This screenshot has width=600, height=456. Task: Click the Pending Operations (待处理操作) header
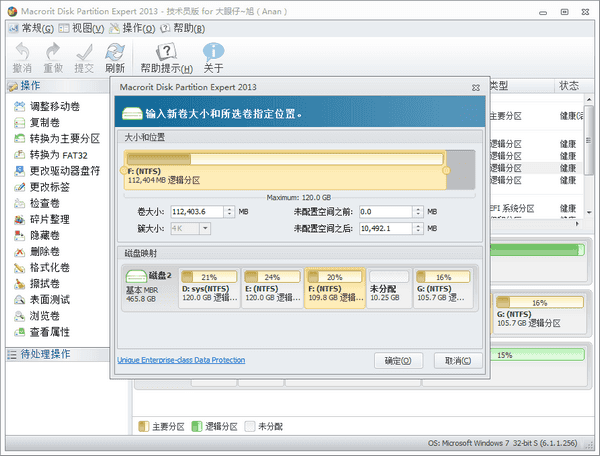[58, 354]
